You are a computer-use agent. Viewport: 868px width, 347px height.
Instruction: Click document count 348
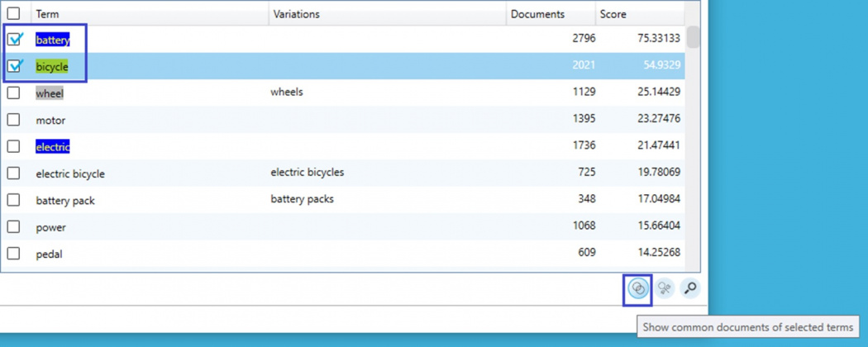click(587, 198)
